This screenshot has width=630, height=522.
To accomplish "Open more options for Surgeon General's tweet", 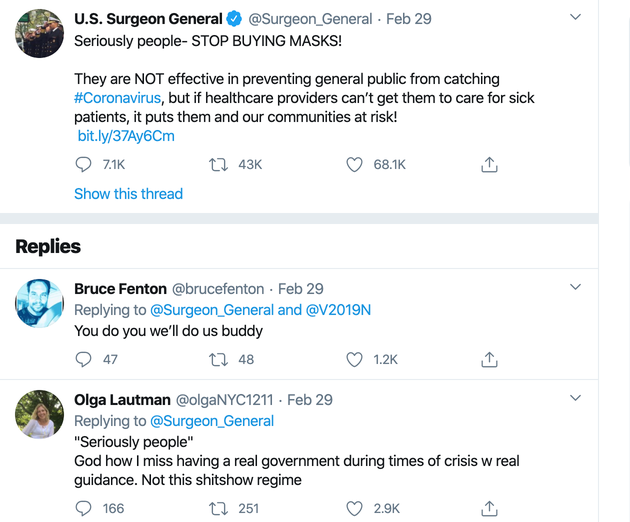I will pos(575,18).
